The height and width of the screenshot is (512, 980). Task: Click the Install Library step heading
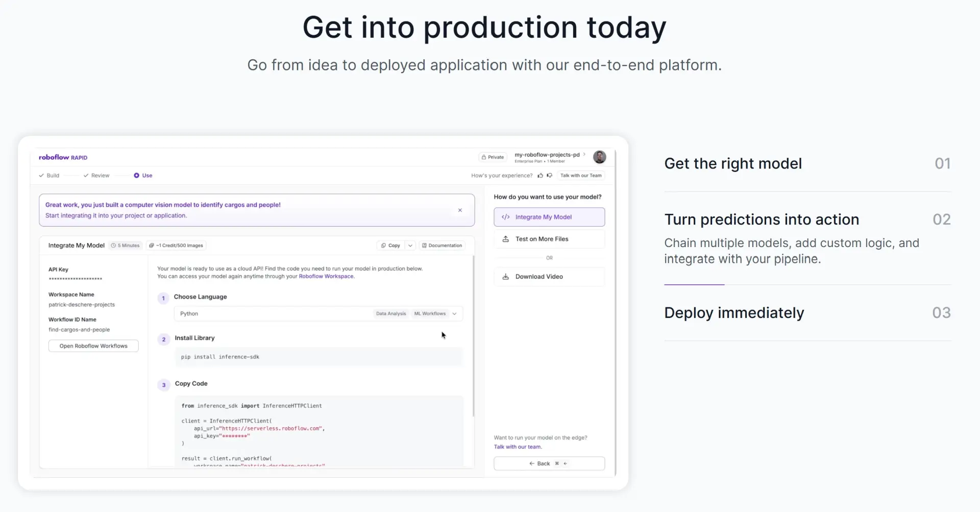tap(194, 338)
